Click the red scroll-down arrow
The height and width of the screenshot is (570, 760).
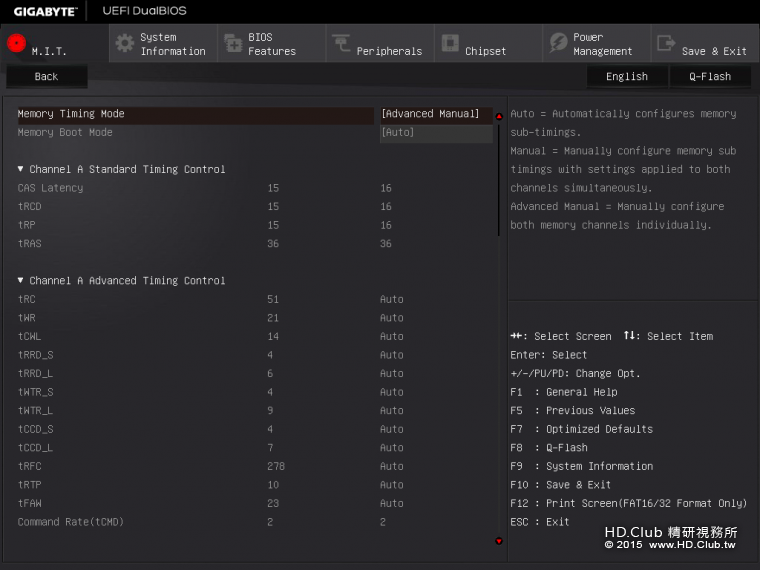[499, 541]
